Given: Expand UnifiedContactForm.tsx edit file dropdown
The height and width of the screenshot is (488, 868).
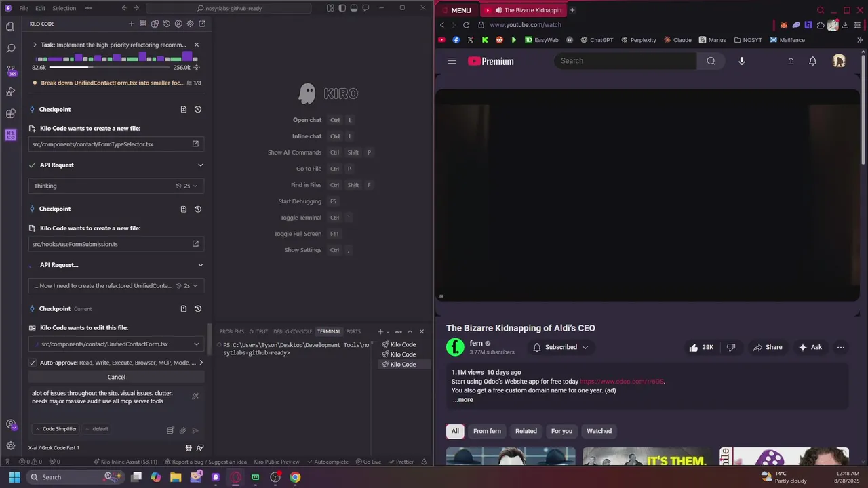Looking at the screenshot, I should (197, 344).
